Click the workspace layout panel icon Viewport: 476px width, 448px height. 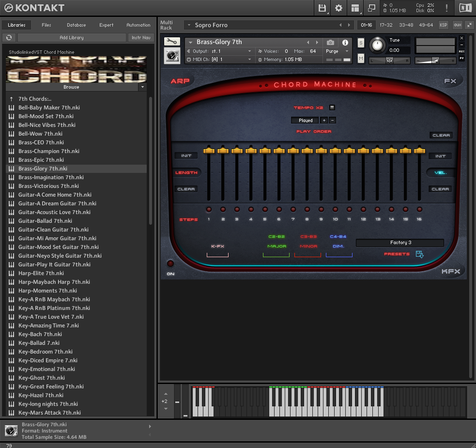(x=355, y=8)
